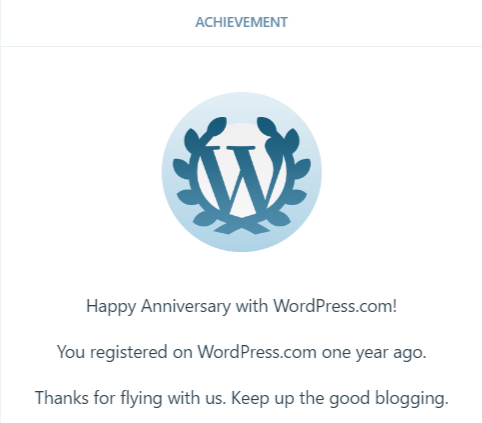Image resolution: width=482 pixels, height=423 pixels.
Task: Click the crossed laurel stems at the badge bottom
Action: 242,226
